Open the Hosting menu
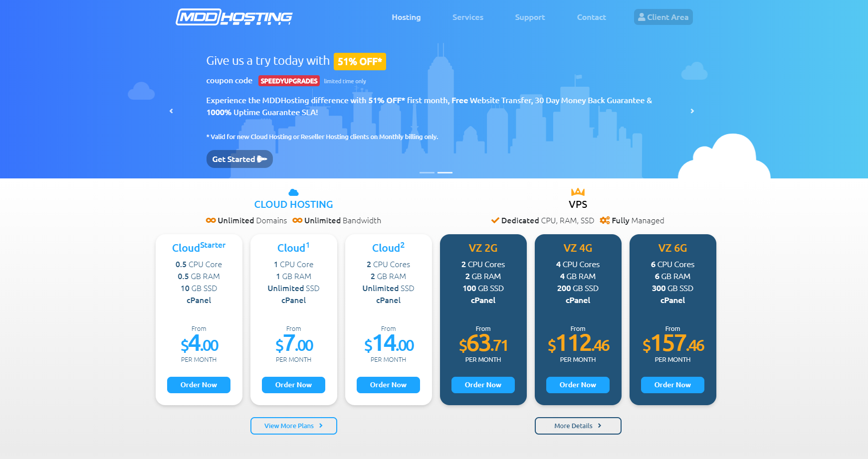Viewport: 868px width, 459px height. [x=406, y=17]
